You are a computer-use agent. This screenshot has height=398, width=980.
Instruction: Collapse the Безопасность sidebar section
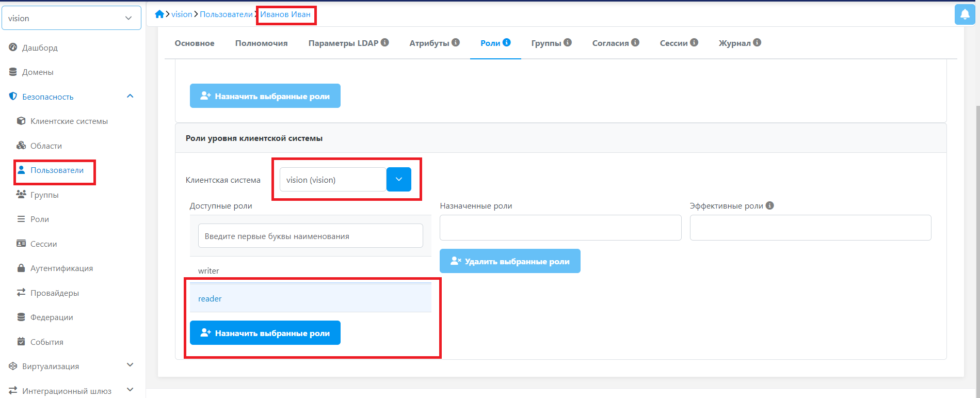click(130, 97)
